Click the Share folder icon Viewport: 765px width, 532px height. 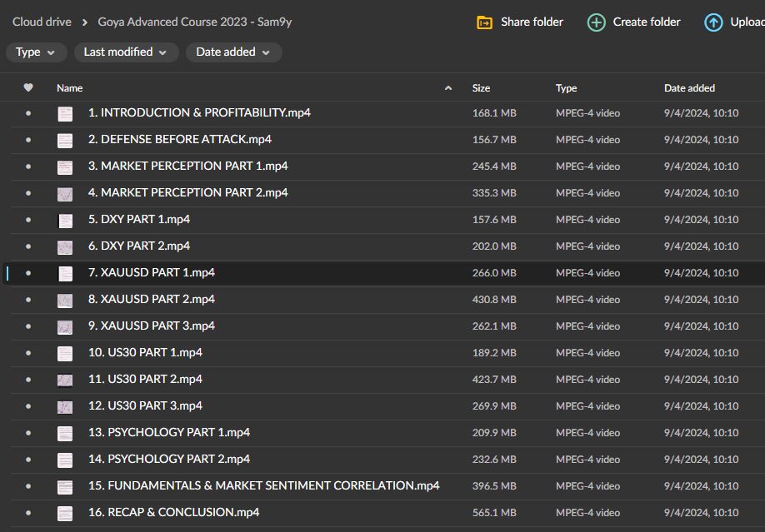pyautogui.click(x=484, y=22)
